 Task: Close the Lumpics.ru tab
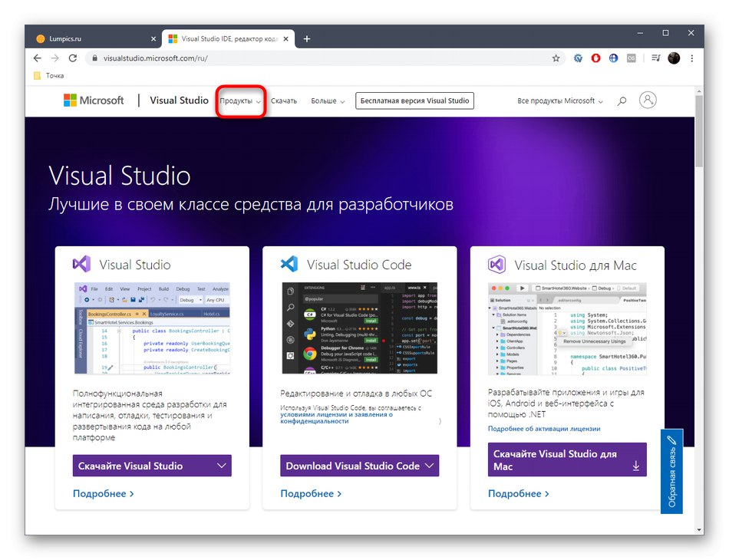(x=153, y=39)
